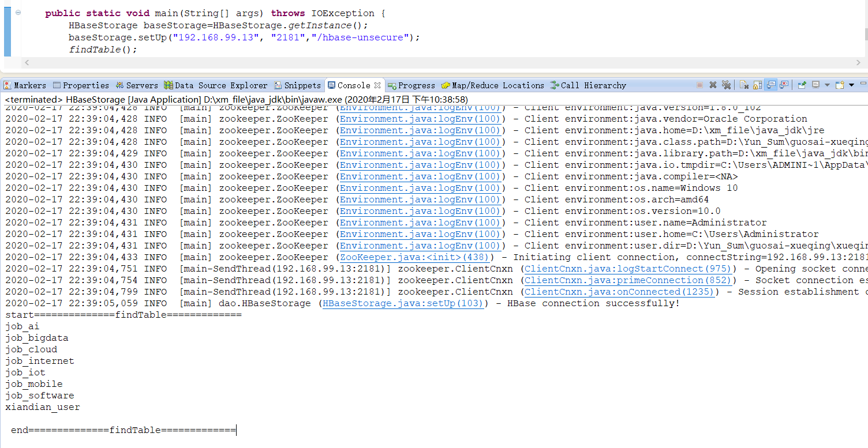Click the Remove Launch icon
This screenshot has width=868, height=448.
coord(713,84)
